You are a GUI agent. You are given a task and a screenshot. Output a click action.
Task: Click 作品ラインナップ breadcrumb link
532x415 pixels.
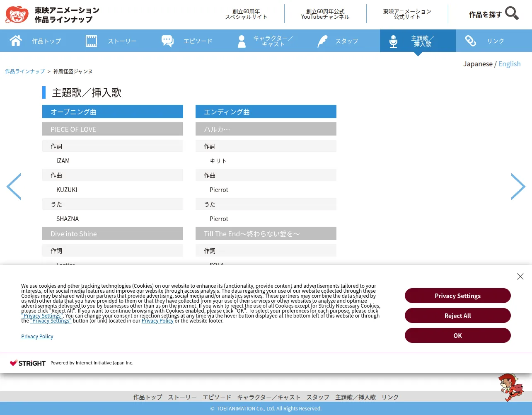pos(25,71)
